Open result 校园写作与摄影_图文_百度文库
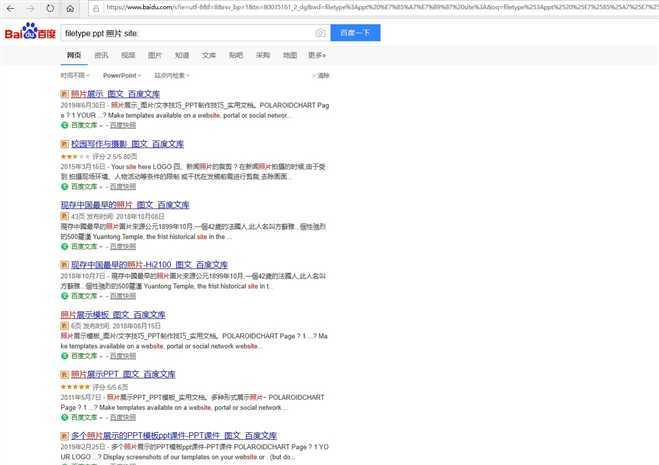 (x=127, y=144)
